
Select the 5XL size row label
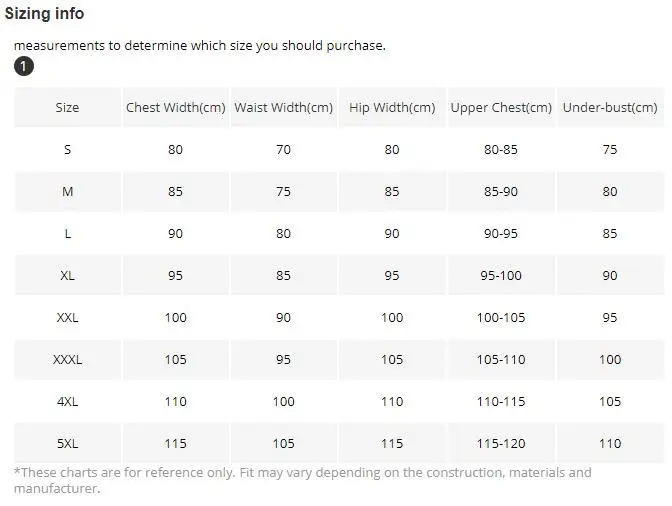pyautogui.click(x=67, y=443)
